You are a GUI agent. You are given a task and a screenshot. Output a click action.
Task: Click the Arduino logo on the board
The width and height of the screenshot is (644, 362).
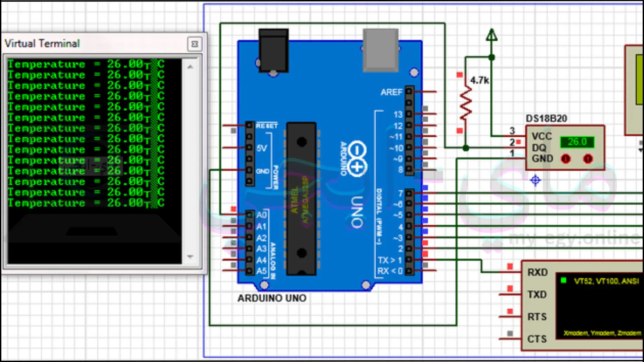click(357, 159)
